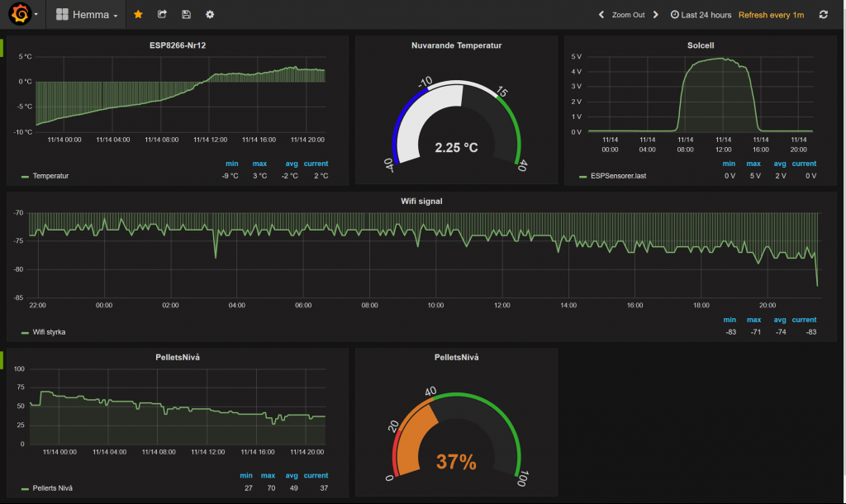Viewport: 846px width, 504px height.
Task: Sort Wifi signal legend by current
Action: click(x=804, y=320)
